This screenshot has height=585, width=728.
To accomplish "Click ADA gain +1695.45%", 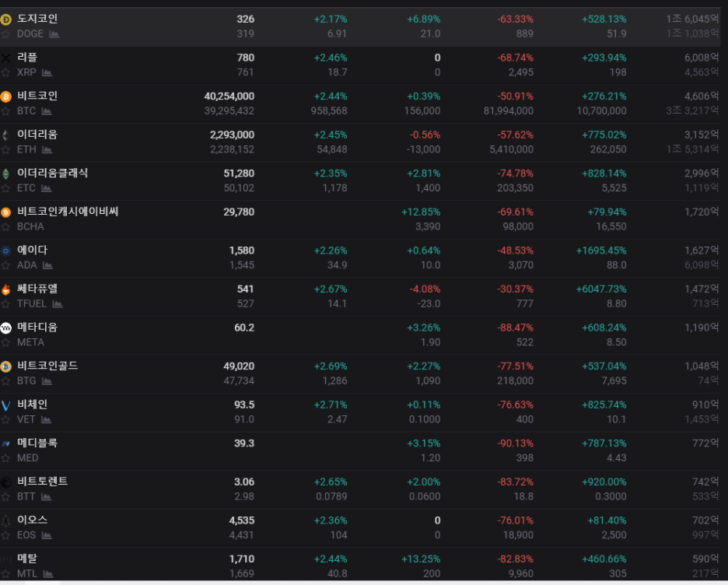I will click(x=601, y=250).
